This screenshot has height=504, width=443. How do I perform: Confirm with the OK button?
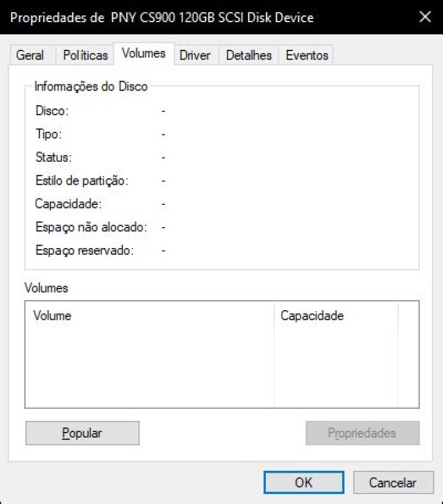304,482
